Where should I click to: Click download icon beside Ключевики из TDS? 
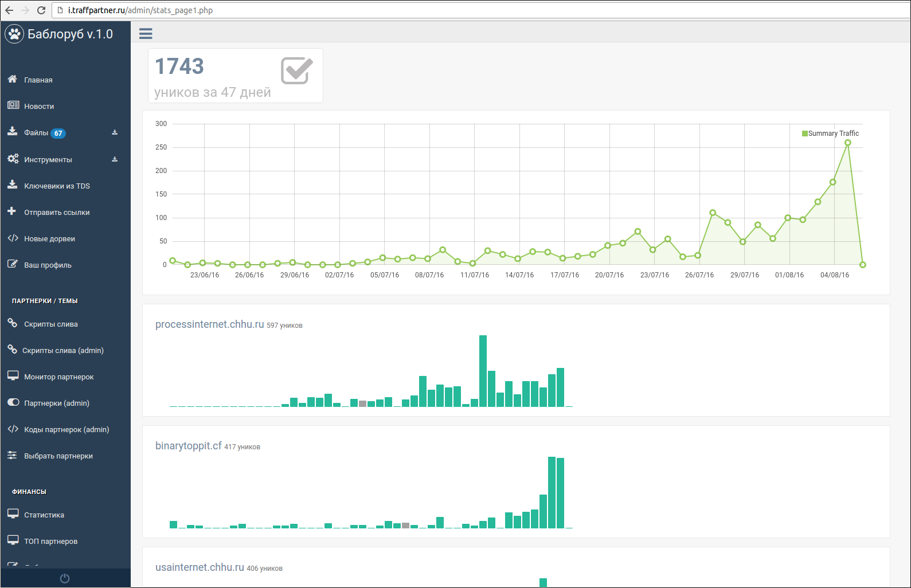(12, 185)
